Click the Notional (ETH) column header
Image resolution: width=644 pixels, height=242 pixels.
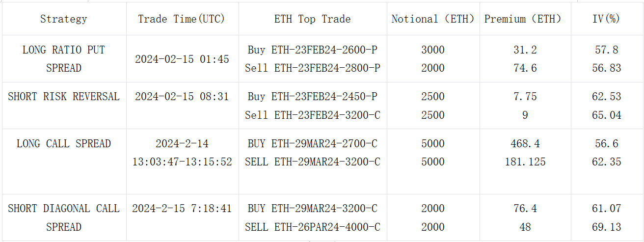pos(433,19)
